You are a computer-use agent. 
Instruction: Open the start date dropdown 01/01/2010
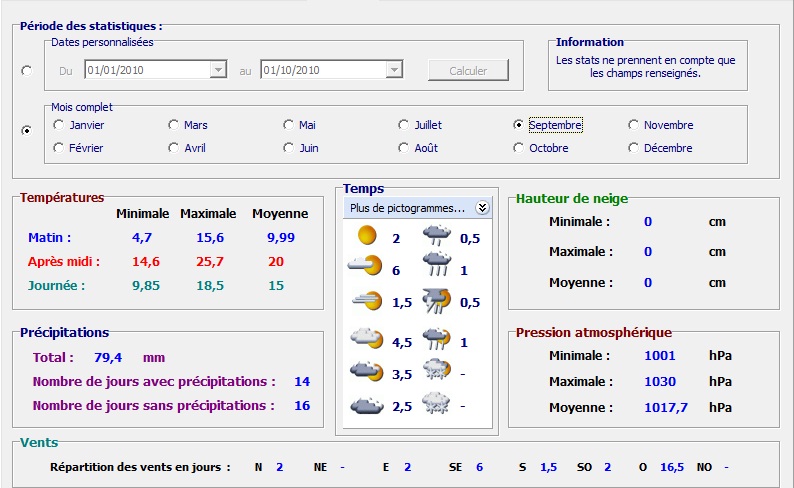pyautogui.click(x=218, y=69)
